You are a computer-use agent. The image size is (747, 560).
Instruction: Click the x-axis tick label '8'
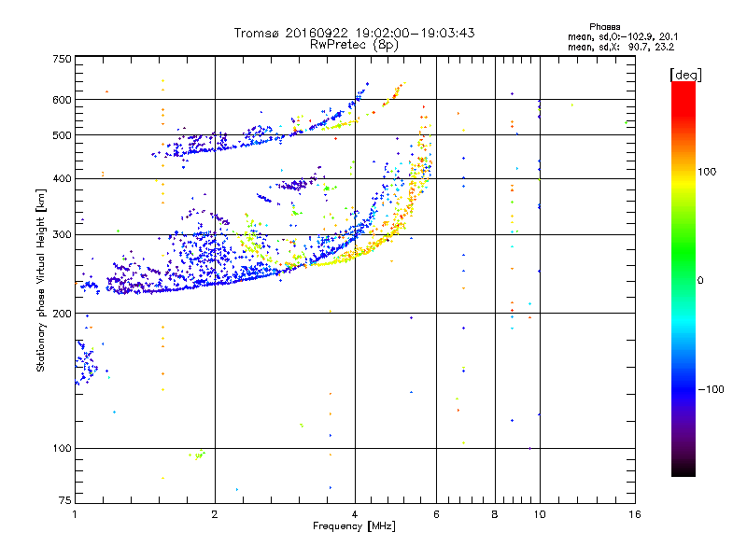(x=495, y=514)
